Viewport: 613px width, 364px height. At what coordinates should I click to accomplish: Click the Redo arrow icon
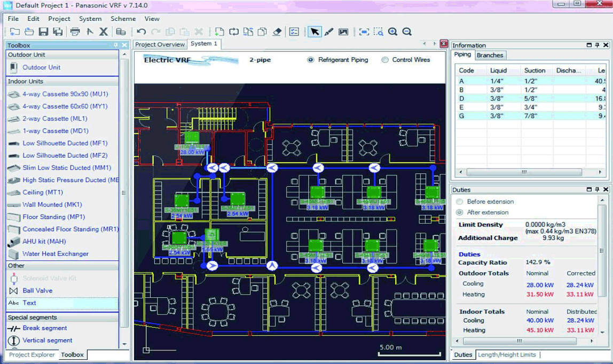click(155, 31)
